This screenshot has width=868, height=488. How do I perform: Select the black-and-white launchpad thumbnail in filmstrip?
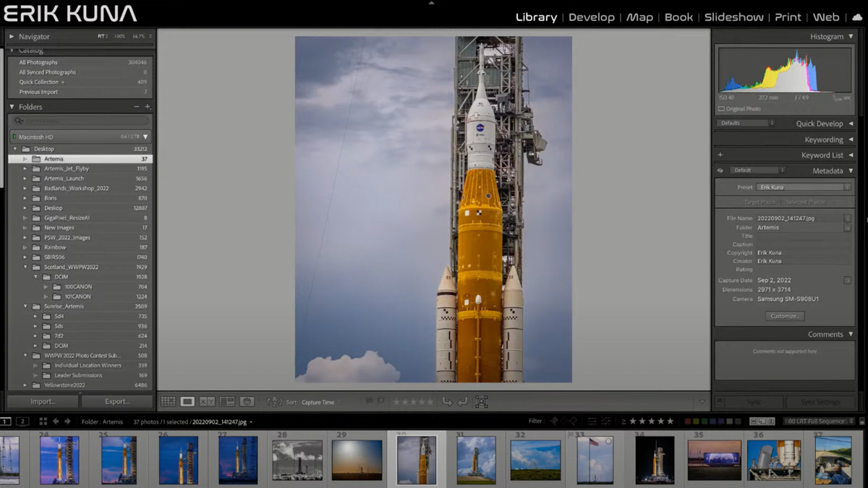point(297,460)
